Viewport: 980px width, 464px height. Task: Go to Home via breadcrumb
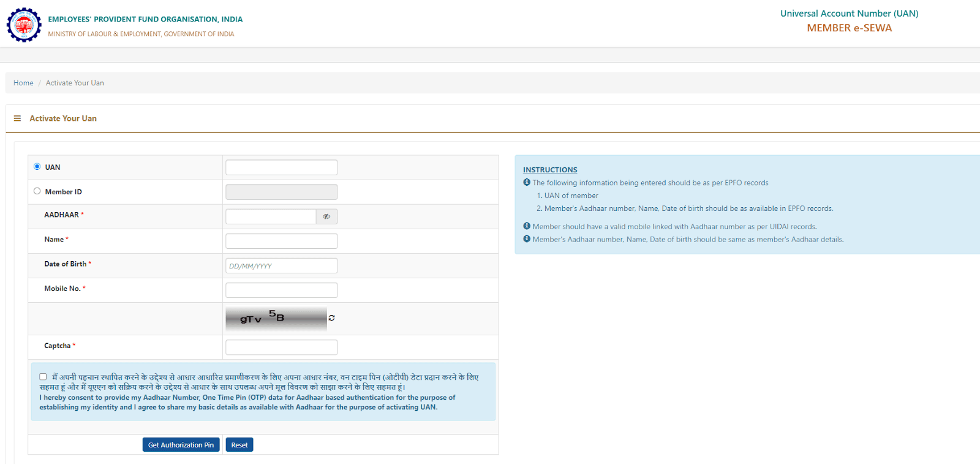click(x=23, y=83)
